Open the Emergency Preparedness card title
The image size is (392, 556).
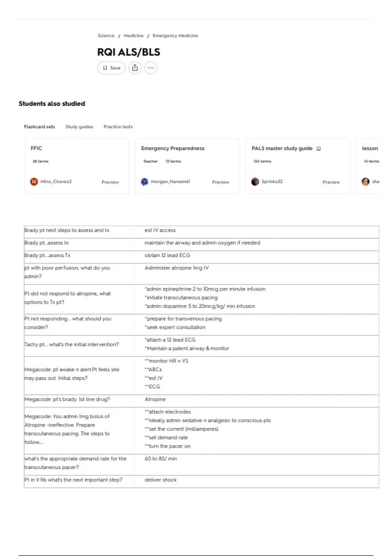[x=173, y=148]
